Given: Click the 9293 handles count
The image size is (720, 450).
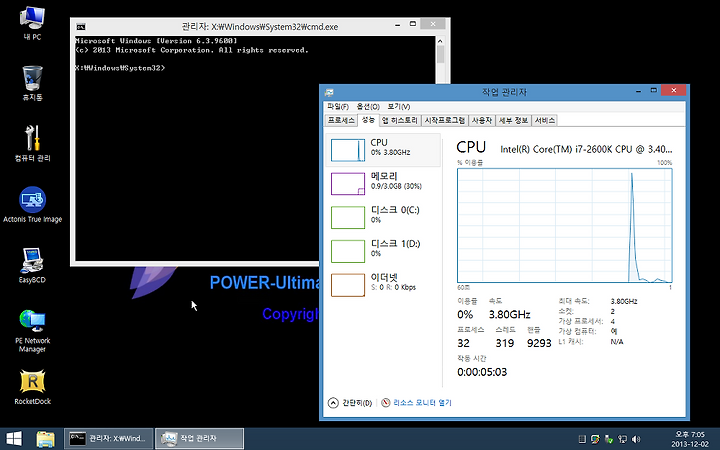Looking at the screenshot, I should pyautogui.click(x=539, y=343).
